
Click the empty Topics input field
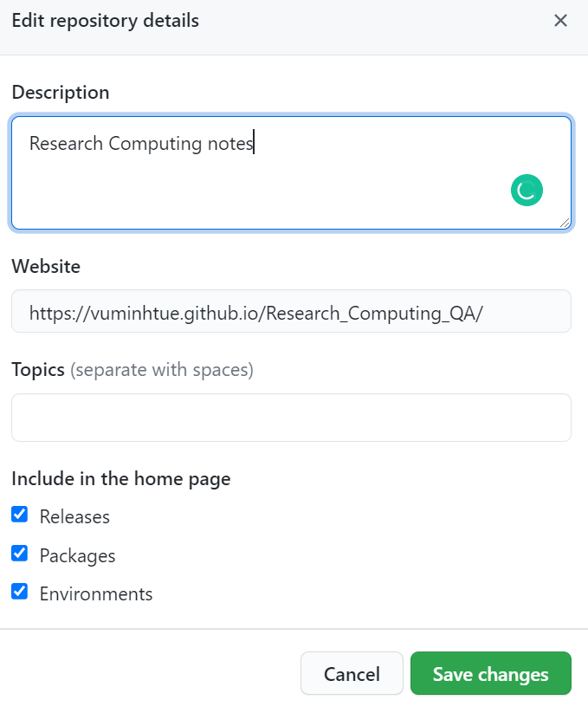[x=291, y=418]
